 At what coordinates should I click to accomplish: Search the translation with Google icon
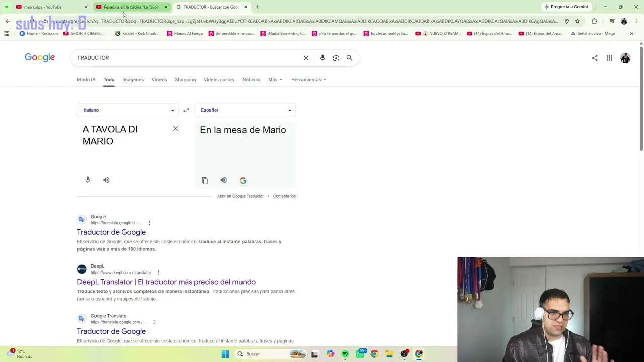tap(243, 180)
